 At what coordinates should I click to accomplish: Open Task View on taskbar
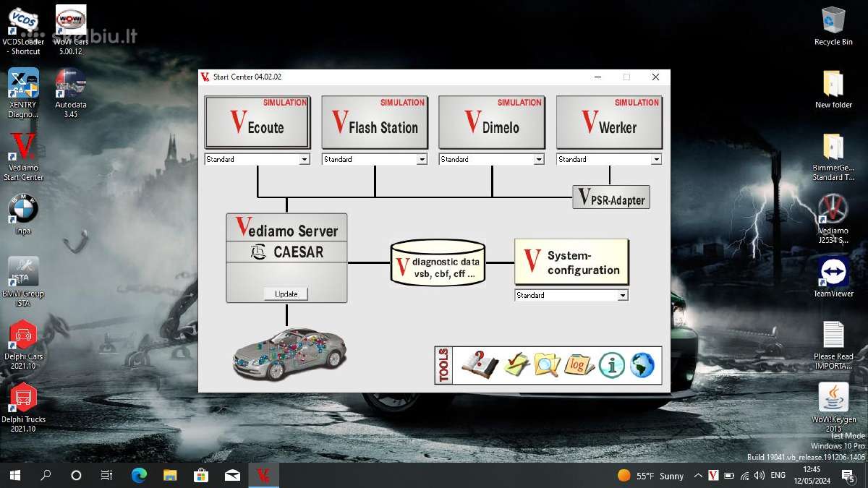tap(106, 475)
